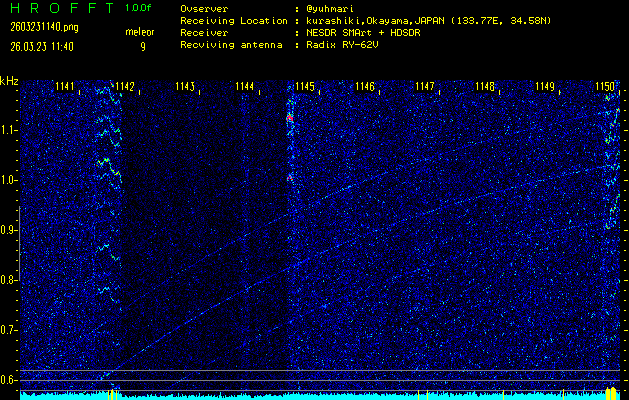Click the 2603231140.png filename
Image resolution: width=629 pixels, height=400 pixels.
click(37, 27)
